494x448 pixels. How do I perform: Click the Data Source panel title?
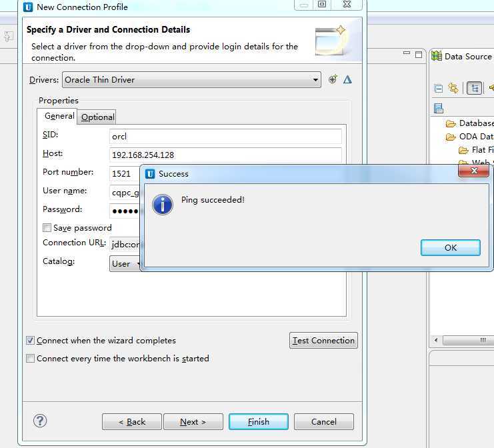point(468,57)
